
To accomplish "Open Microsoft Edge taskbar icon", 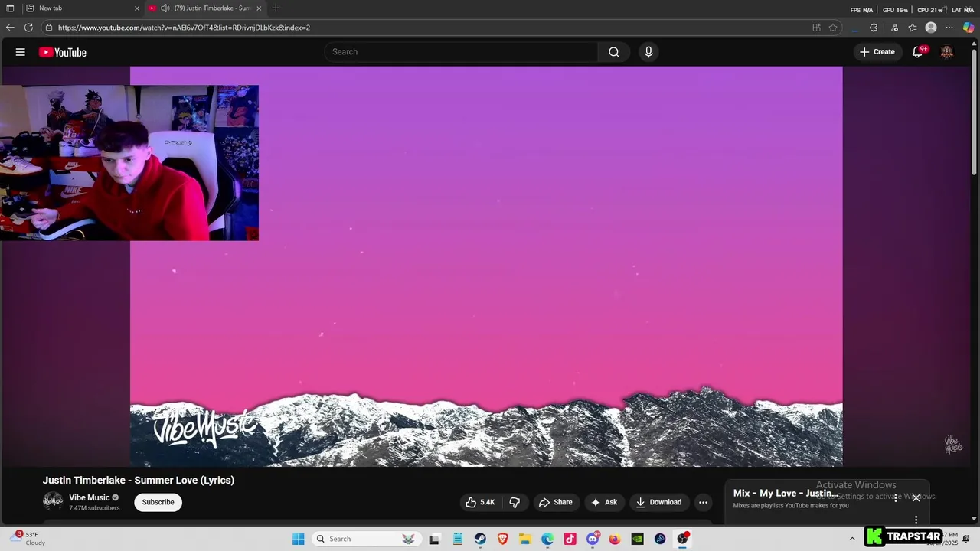I will pos(547,539).
